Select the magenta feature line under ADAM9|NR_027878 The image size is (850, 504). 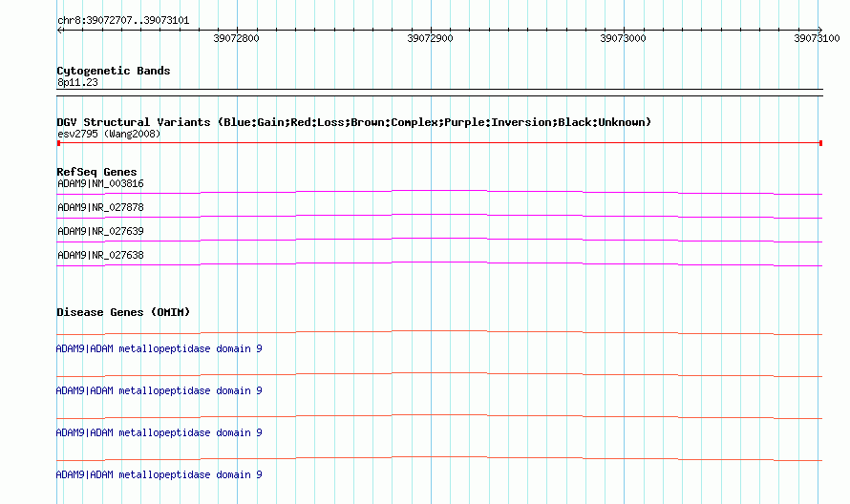[x=439, y=216]
